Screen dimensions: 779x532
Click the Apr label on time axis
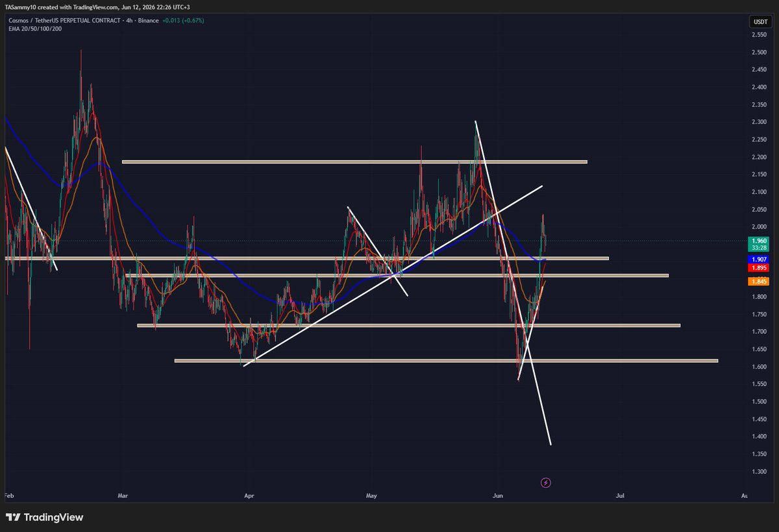[248, 496]
